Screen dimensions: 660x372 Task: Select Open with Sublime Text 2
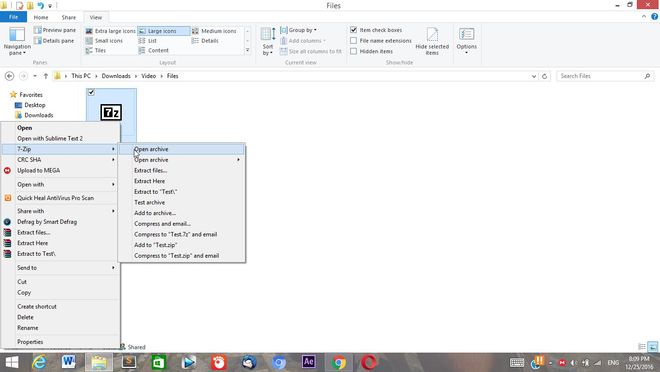pos(61,138)
